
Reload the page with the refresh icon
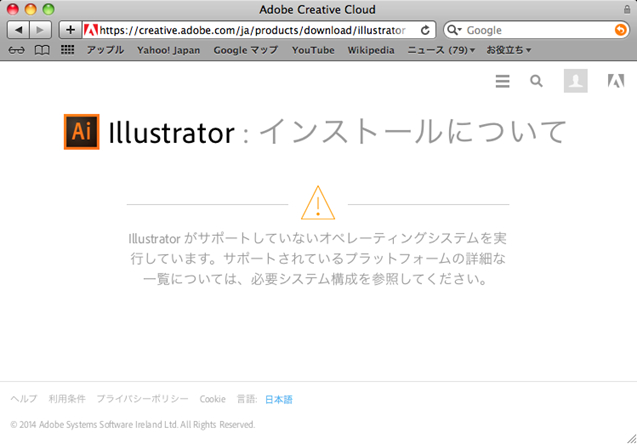pyautogui.click(x=425, y=30)
